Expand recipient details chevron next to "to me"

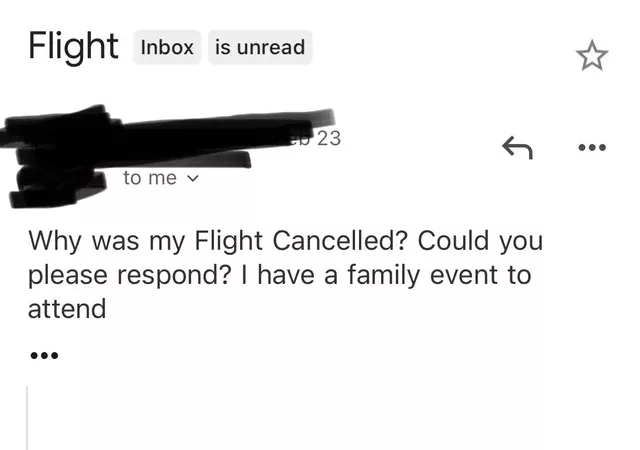[192, 178]
